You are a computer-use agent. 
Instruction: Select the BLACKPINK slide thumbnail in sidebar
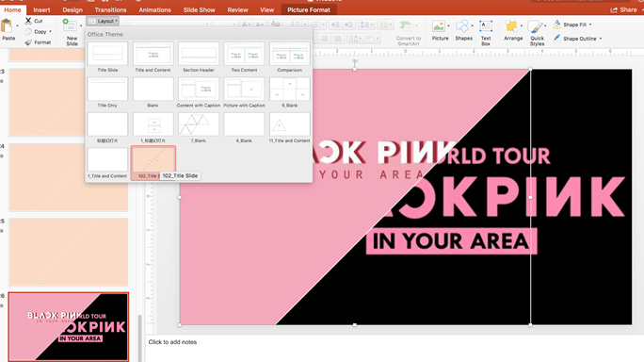[69, 326]
